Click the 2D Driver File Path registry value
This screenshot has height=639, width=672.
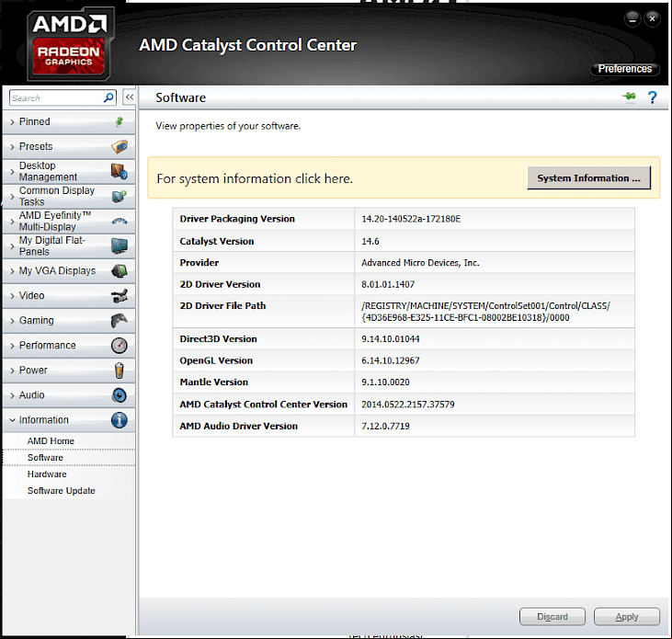(x=485, y=312)
